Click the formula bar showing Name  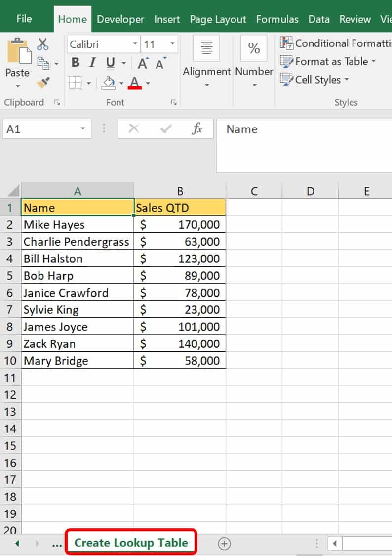point(304,145)
